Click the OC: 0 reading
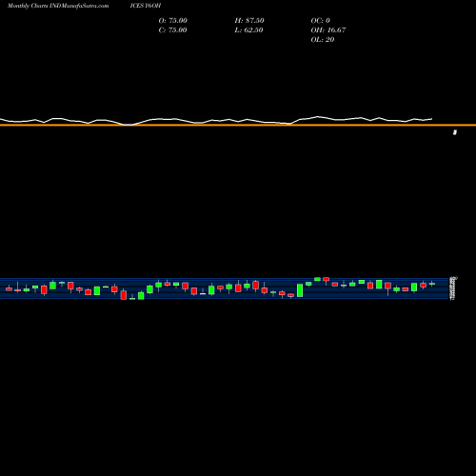This screenshot has width=476, height=476. [x=321, y=21]
